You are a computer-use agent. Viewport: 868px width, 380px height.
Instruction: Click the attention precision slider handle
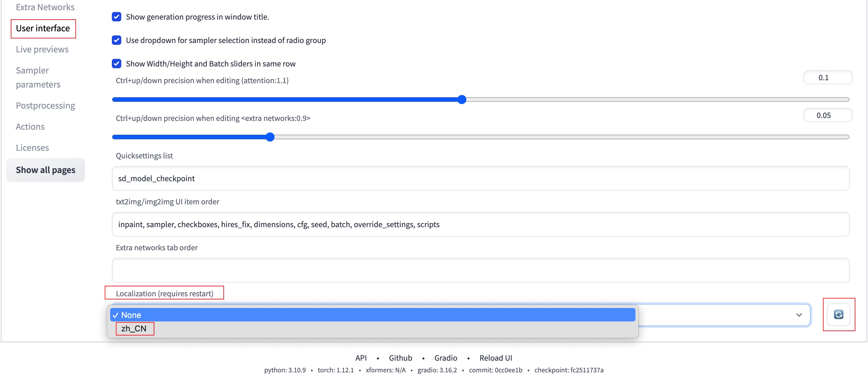point(462,99)
